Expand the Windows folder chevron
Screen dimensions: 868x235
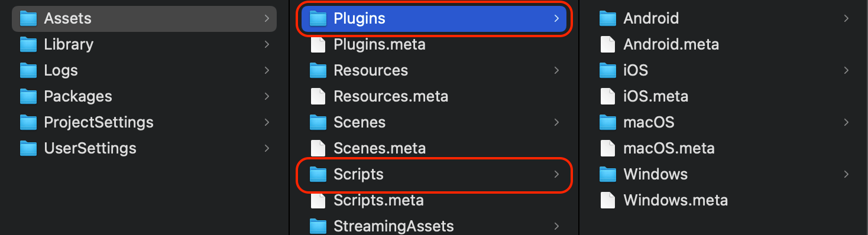tap(846, 174)
